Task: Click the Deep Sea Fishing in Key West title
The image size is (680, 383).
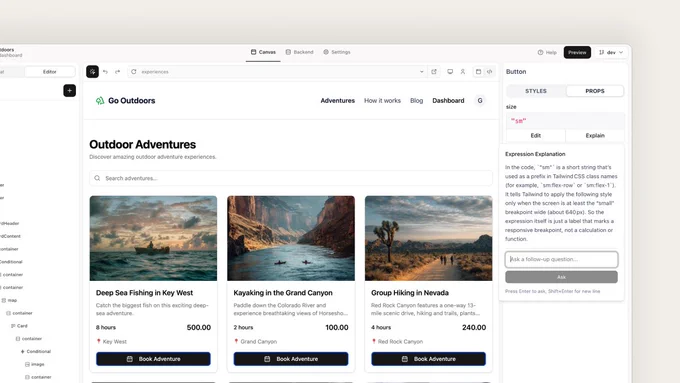Action: [144, 293]
